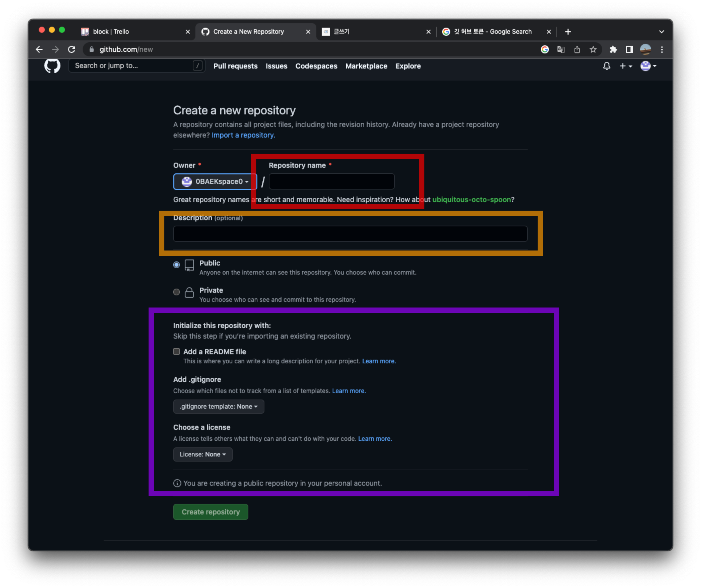Click the browser reload icon
This screenshot has width=701, height=588.
(x=72, y=49)
